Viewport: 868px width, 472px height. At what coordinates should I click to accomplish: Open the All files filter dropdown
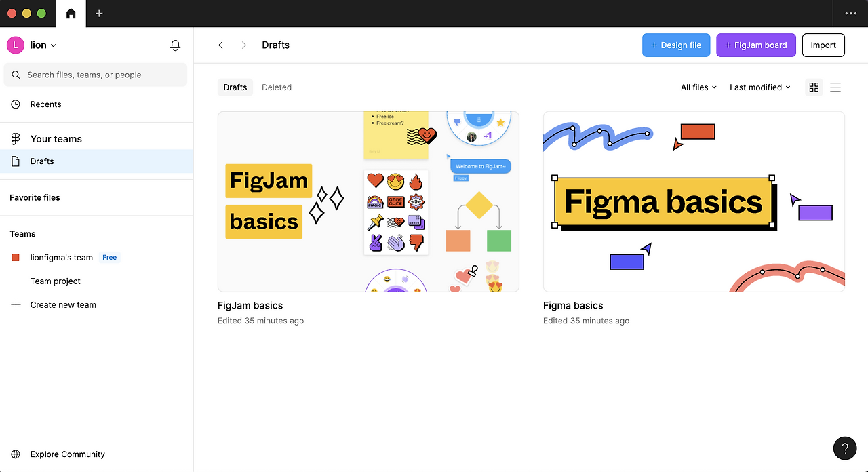coord(698,87)
